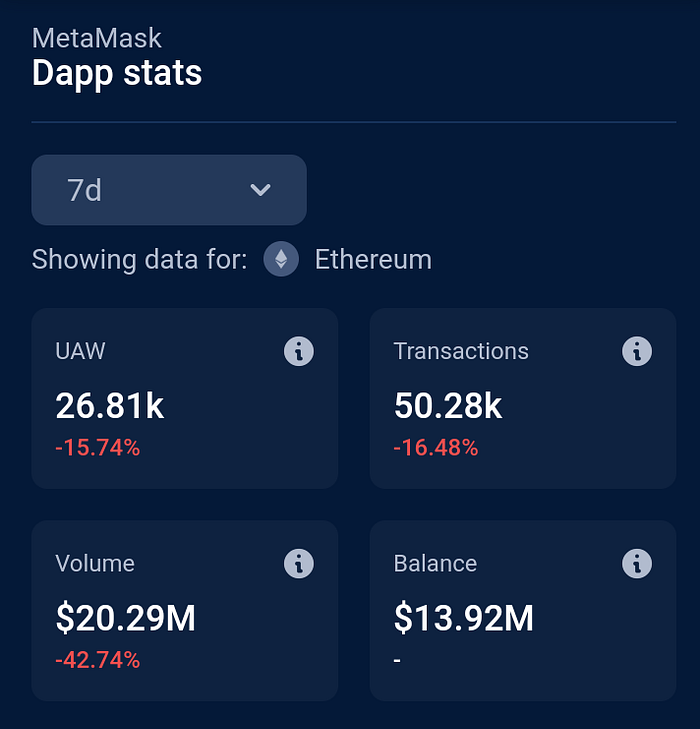
Task: Click the Volume value $20.29M
Action: pyautogui.click(x=125, y=619)
